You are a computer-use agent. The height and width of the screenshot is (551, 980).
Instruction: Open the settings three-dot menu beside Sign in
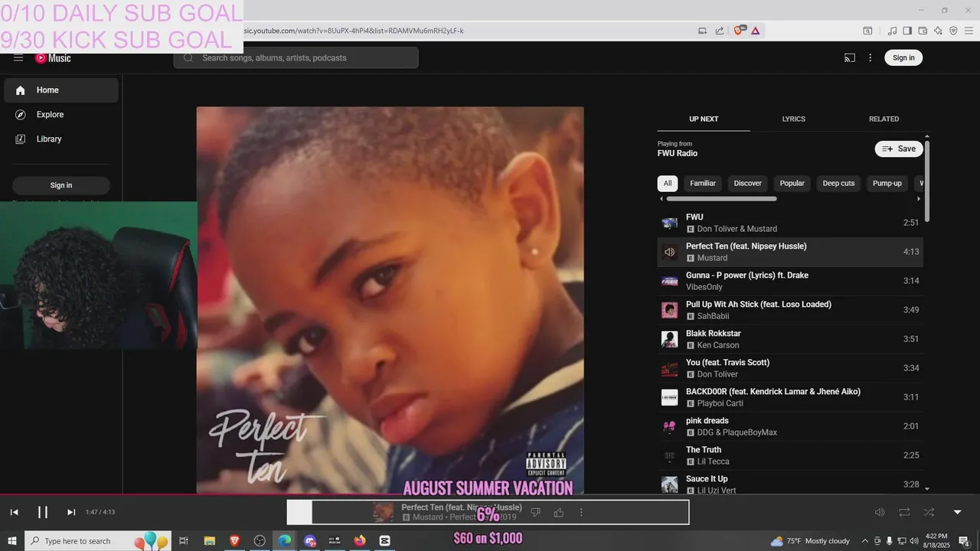[870, 57]
